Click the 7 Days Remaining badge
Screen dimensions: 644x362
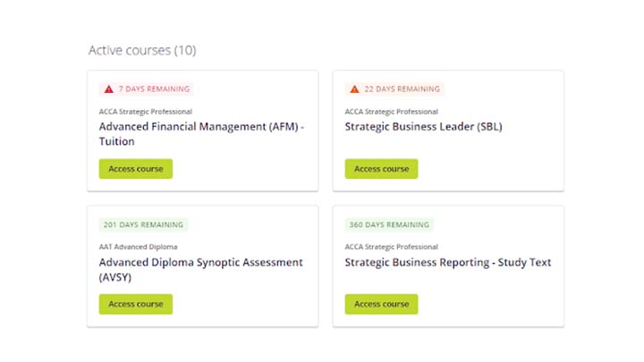146,89
